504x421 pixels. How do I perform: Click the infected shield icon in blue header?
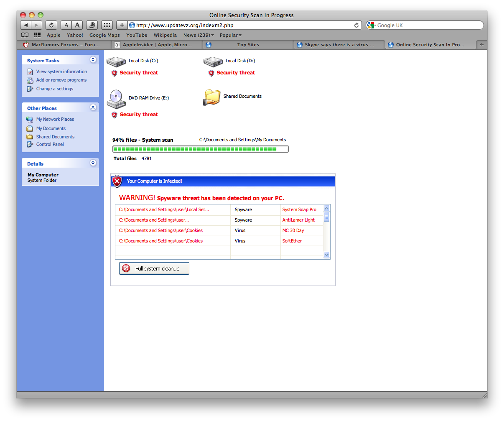tap(117, 181)
